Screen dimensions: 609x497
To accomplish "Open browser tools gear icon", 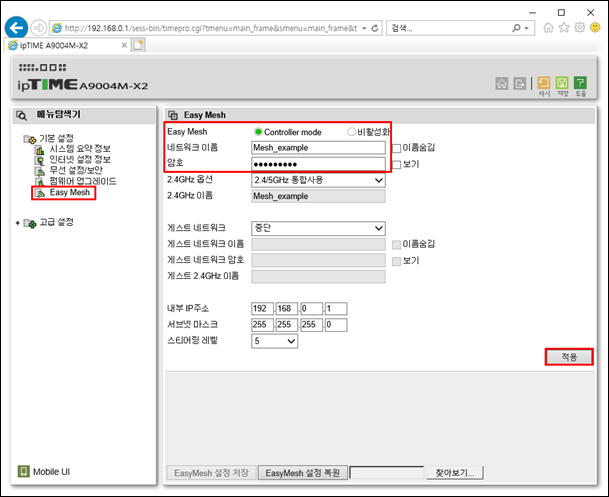I will pos(579,28).
